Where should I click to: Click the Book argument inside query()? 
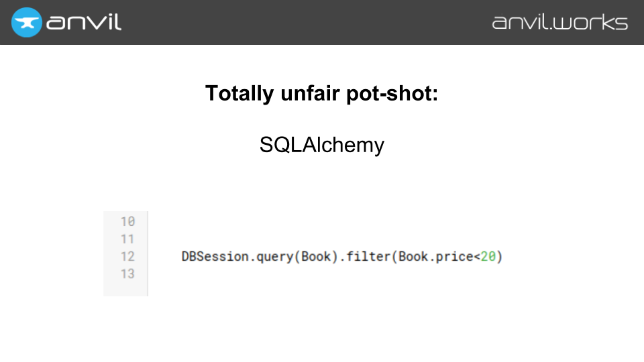(315, 257)
